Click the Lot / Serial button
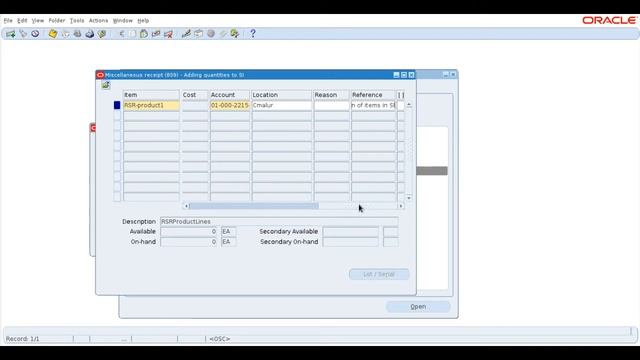 (379, 274)
